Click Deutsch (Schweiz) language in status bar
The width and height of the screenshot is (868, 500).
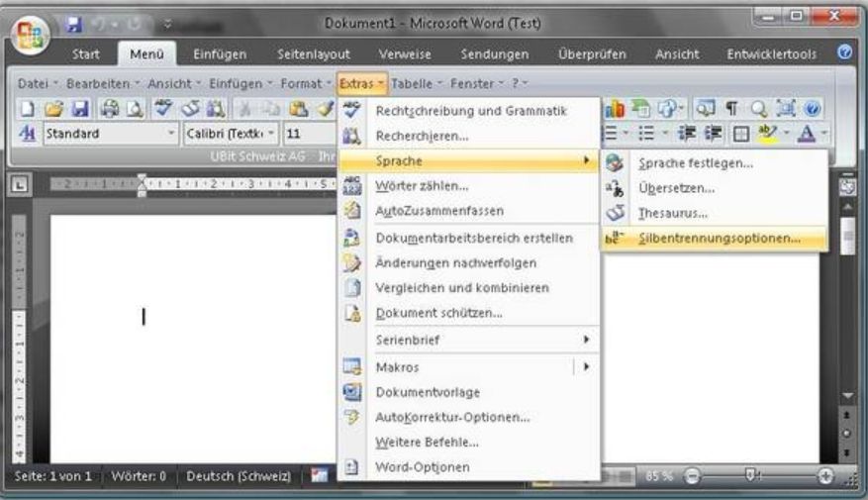tap(239, 476)
